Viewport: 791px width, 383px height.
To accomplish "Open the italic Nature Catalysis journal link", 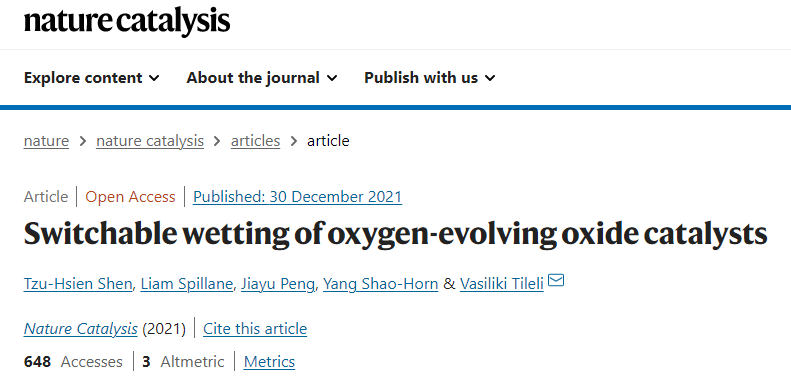I will [80, 329].
